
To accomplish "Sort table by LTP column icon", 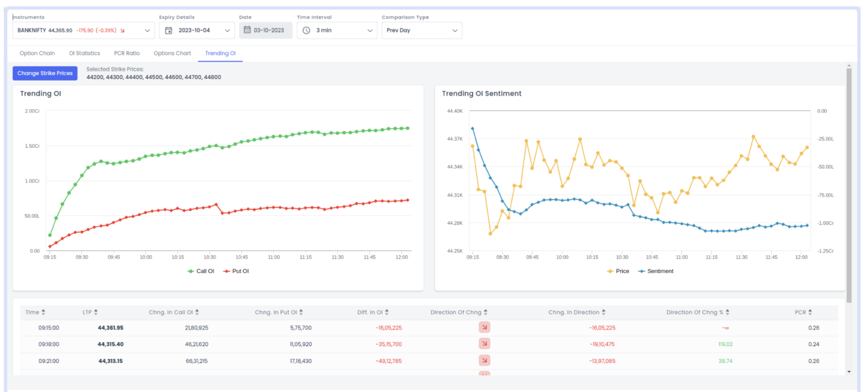I will tap(96, 313).
